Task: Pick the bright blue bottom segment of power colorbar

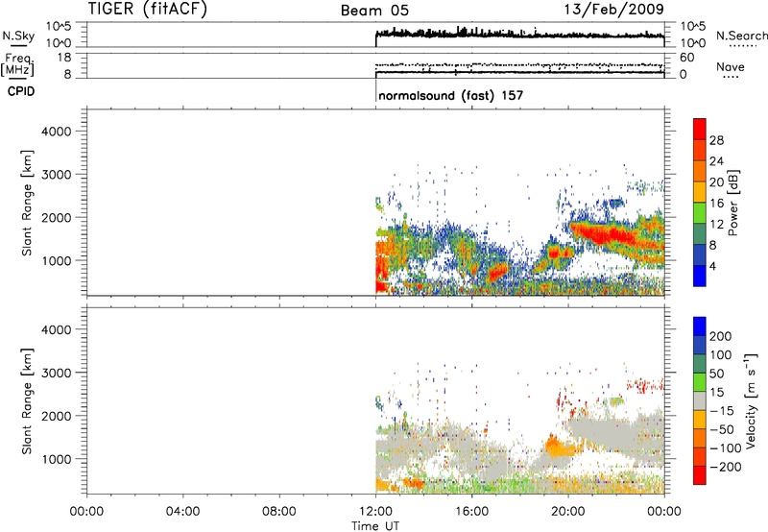Action: pyautogui.click(x=700, y=276)
